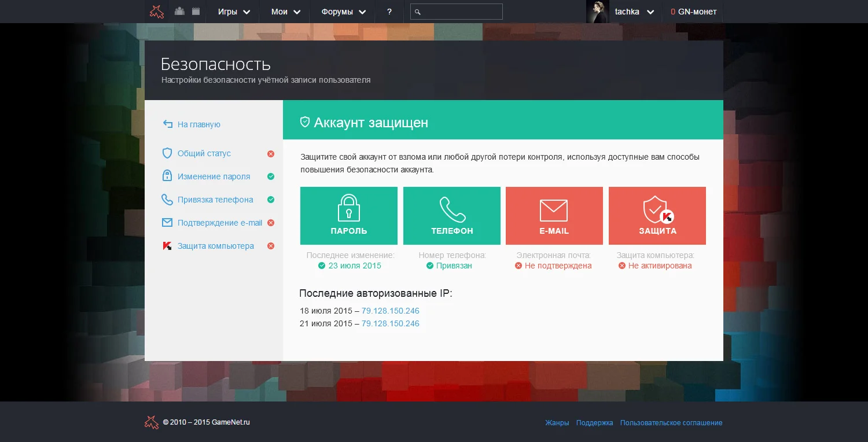Expand the tachka account dropdown
This screenshot has width=868, height=442.
[634, 12]
